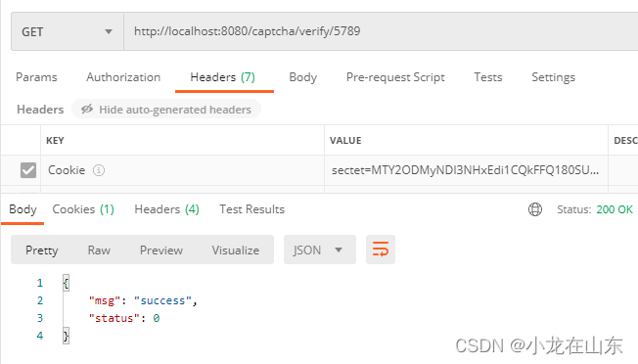
Task: Switch to the Tests tab
Action: click(x=488, y=77)
